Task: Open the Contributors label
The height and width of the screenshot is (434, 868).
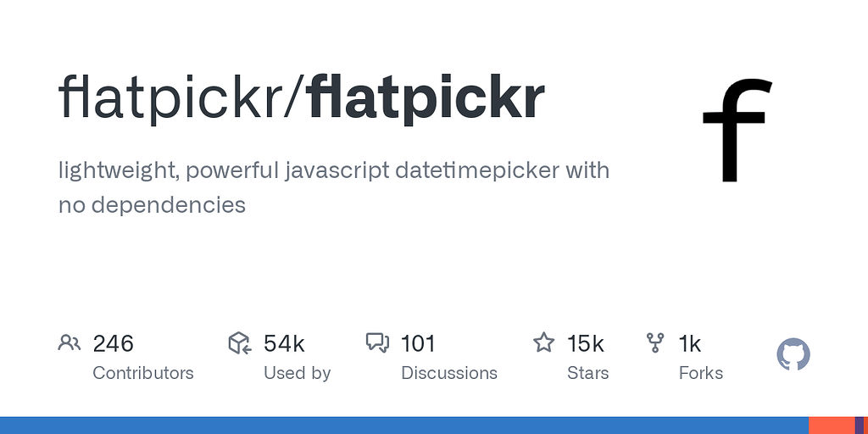Action: tap(143, 373)
